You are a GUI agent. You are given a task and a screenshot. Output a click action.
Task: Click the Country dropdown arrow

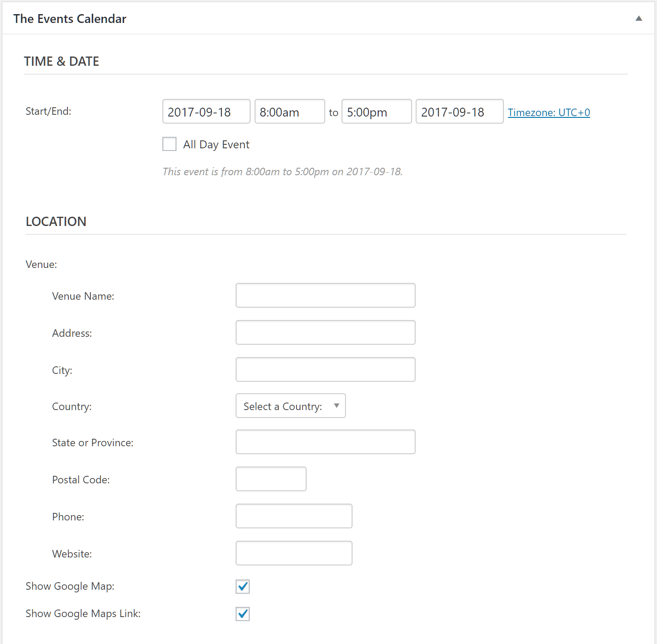click(336, 406)
